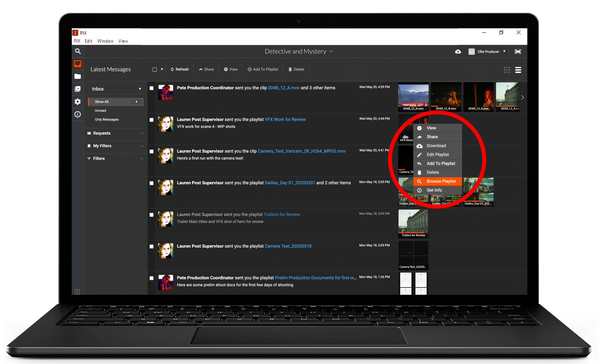
Task: Click the Refresh button
Action: pos(179,69)
